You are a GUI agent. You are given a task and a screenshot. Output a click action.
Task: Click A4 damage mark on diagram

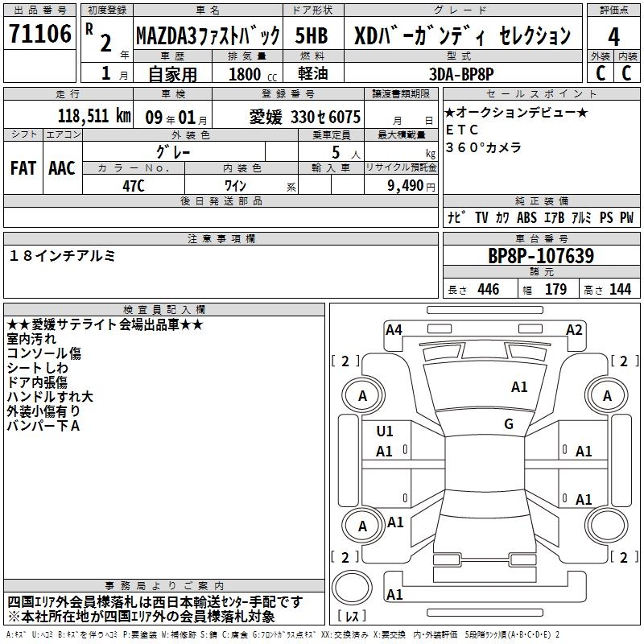click(x=394, y=330)
